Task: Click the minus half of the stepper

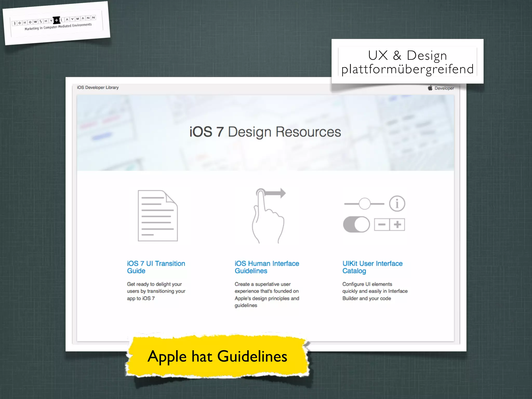Action: [382, 224]
